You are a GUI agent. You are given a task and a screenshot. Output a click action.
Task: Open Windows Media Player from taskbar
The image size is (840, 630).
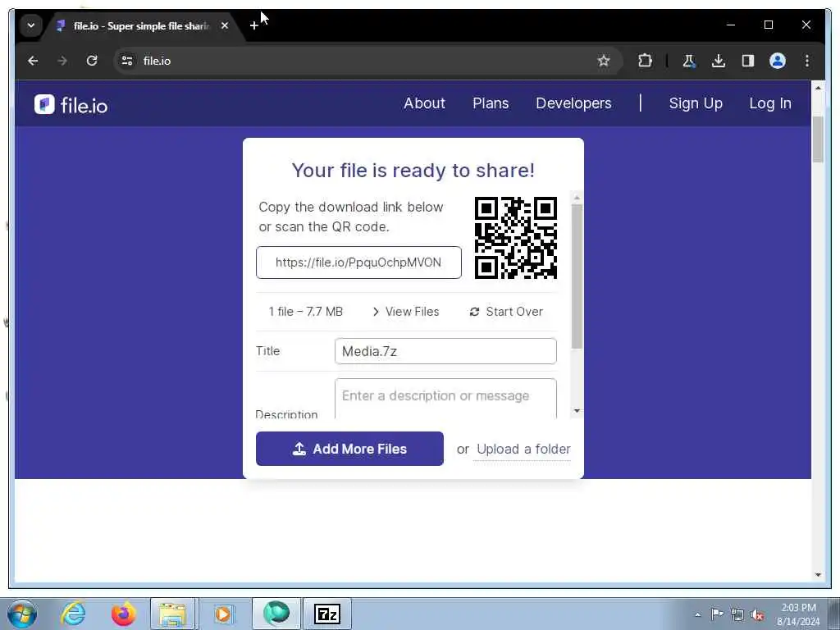223,614
